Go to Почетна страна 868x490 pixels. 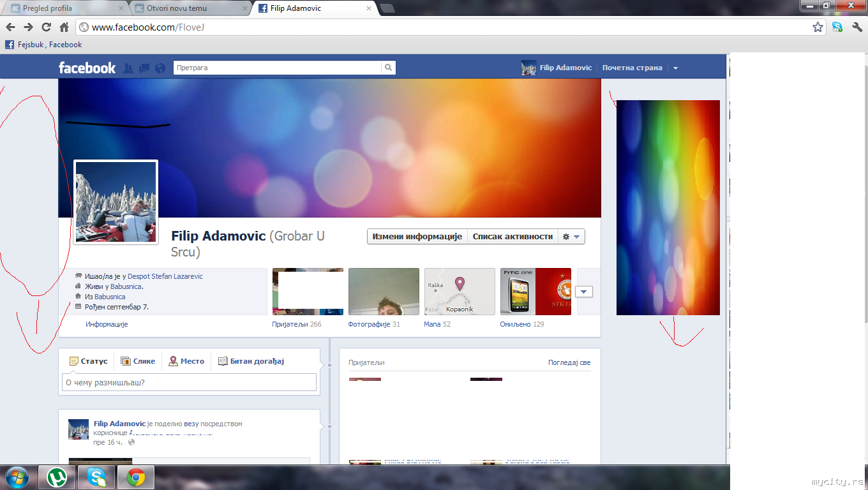coord(632,68)
